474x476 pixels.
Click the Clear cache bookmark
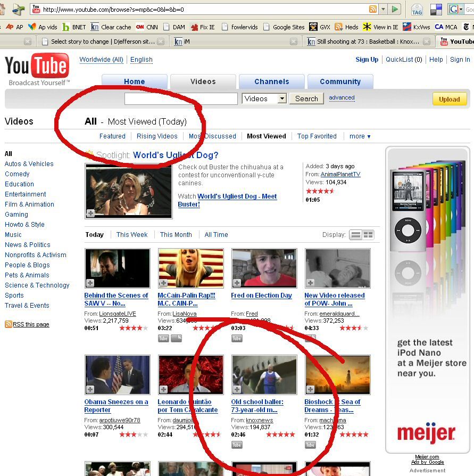pos(111,27)
